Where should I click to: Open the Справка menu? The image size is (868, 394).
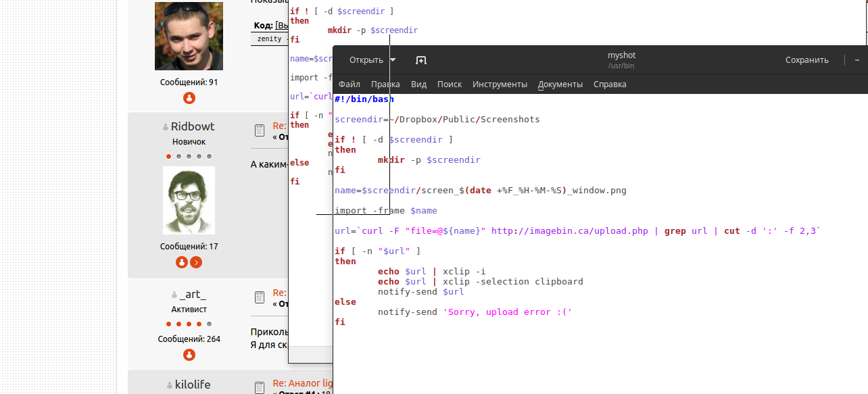[x=610, y=84]
